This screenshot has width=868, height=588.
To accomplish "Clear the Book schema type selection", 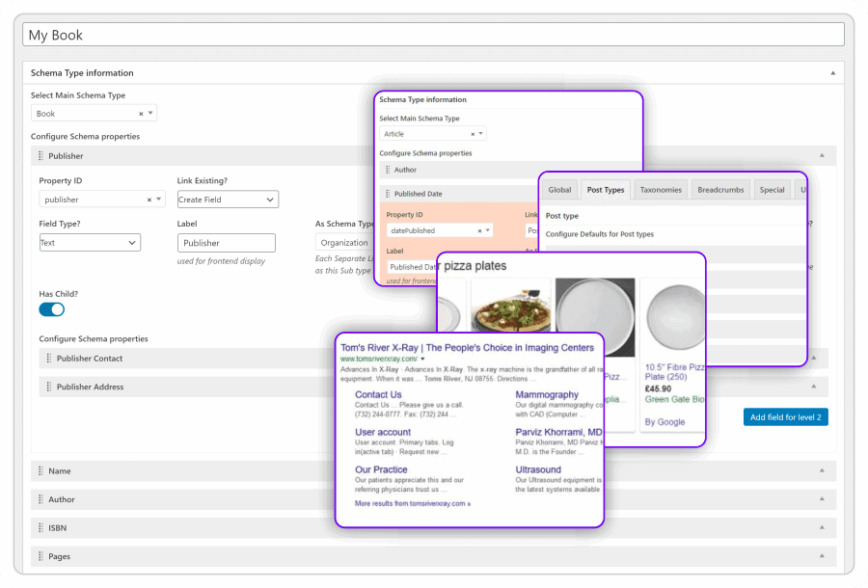I will coord(141,114).
